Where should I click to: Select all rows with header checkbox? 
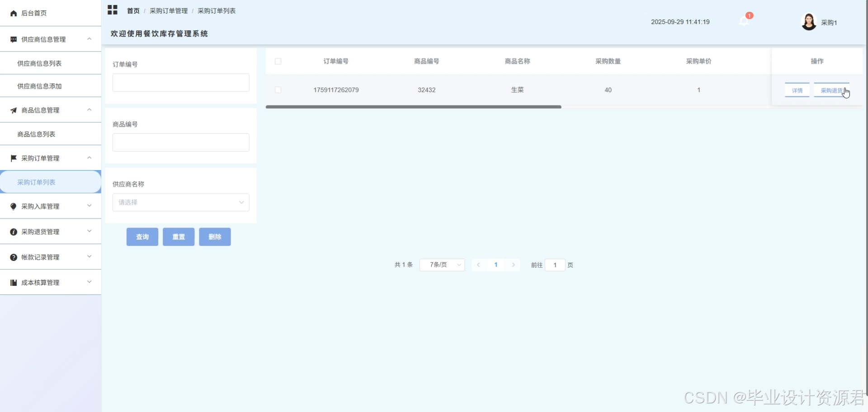278,62
